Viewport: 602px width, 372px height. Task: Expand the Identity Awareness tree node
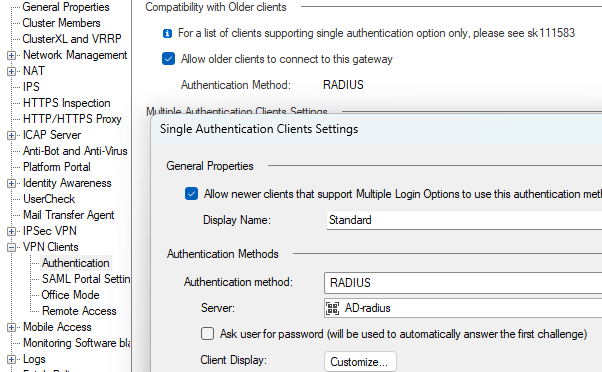12,184
